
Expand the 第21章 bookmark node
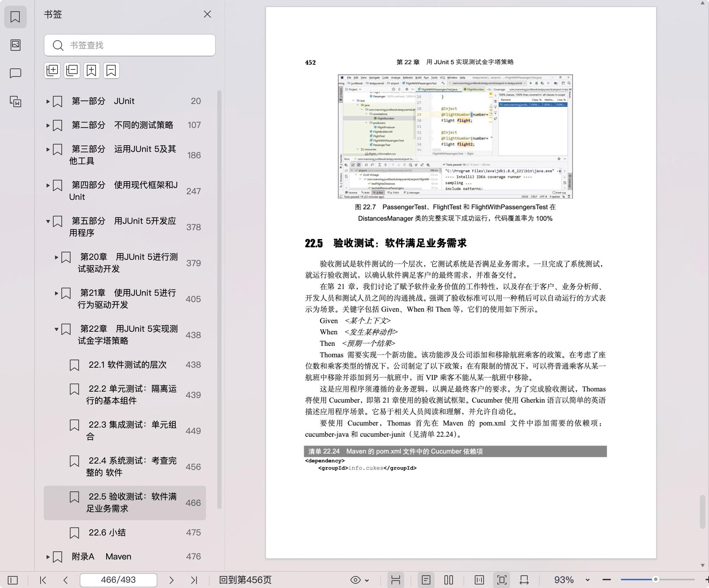pos(56,293)
